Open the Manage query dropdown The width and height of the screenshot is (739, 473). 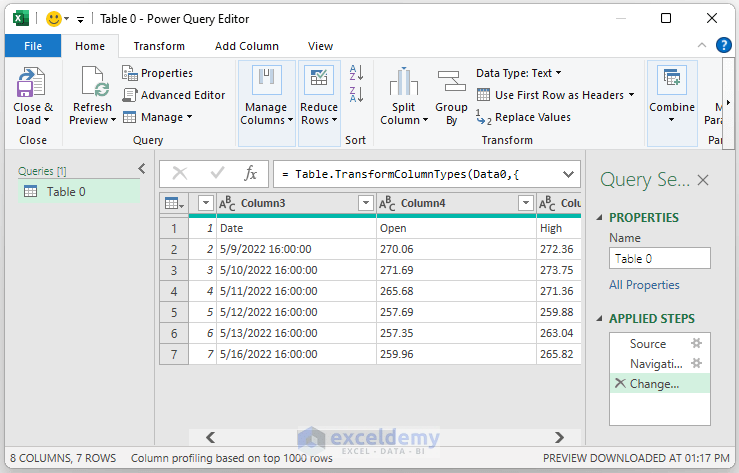point(157,117)
